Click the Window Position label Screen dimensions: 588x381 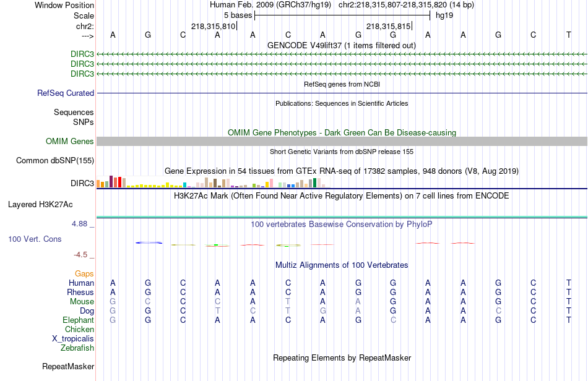point(64,5)
